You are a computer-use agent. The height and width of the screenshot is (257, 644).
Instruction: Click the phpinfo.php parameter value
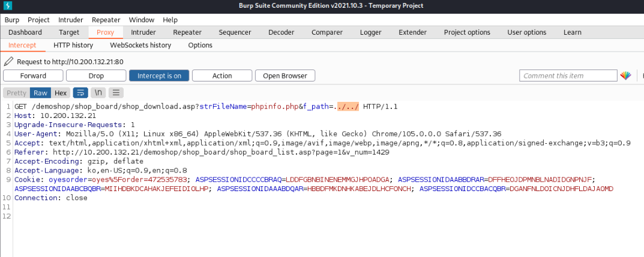(275, 107)
